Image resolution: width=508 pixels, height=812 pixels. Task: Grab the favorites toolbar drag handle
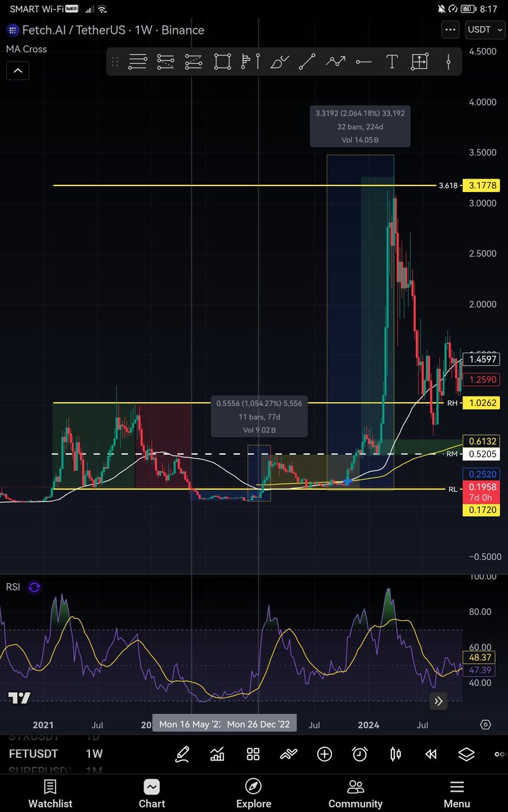tap(115, 62)
